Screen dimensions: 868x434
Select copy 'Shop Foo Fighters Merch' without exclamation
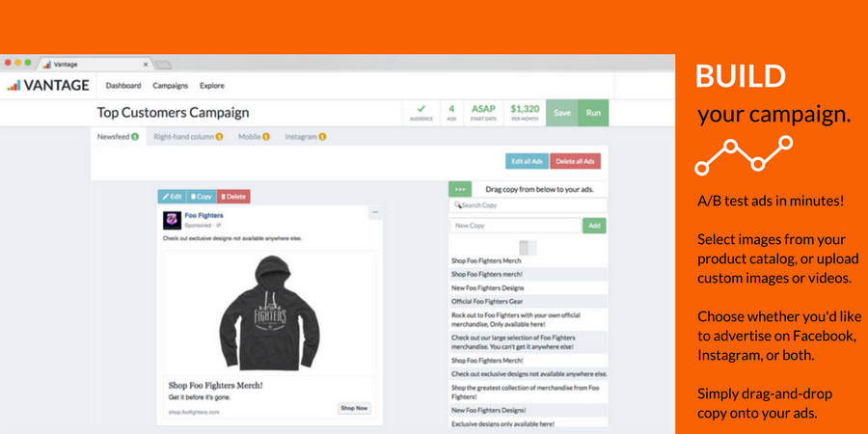point(529,260)
